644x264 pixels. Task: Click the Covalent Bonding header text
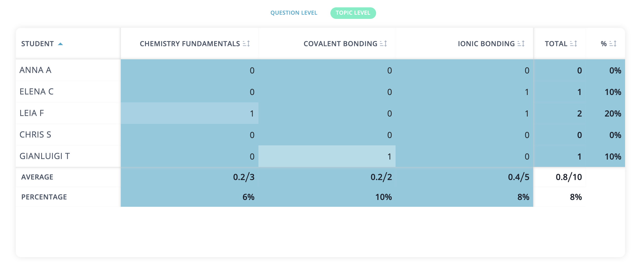(340, 44)
